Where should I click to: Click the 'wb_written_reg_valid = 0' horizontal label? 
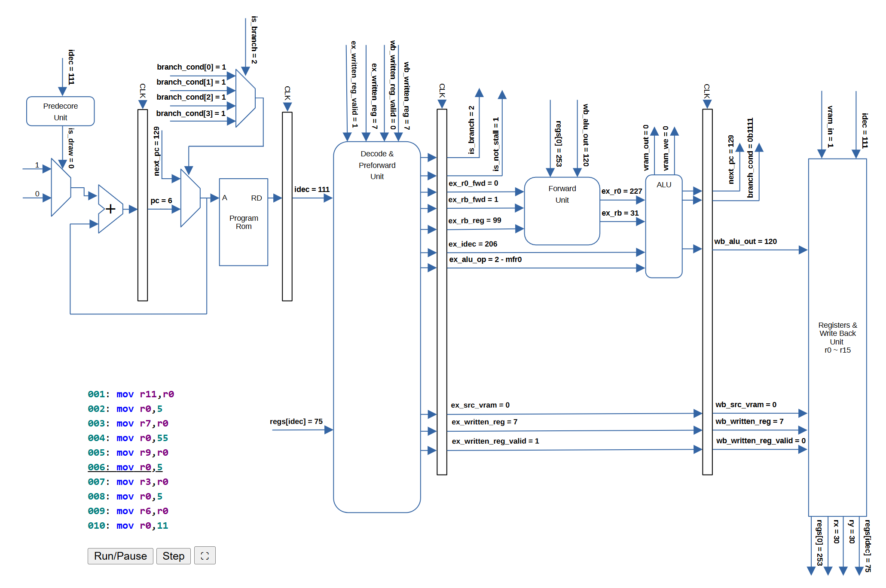coord(761,441)
